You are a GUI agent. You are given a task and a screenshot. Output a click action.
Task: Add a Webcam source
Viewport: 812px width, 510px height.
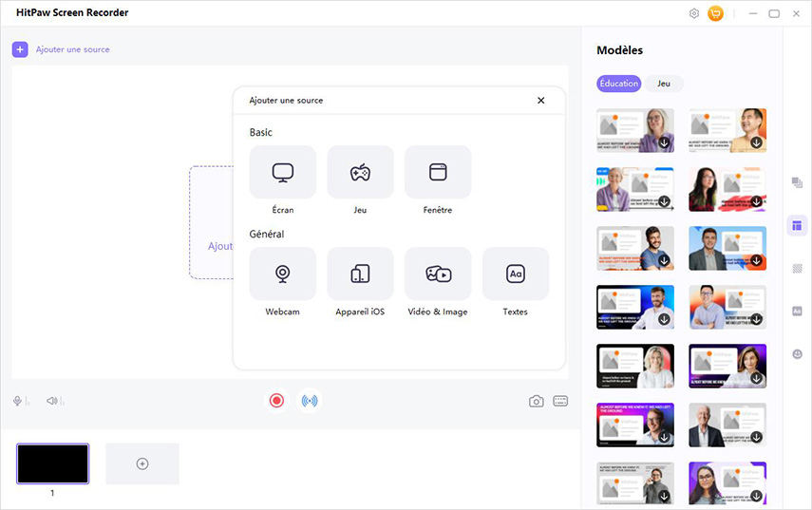point(282,274)
